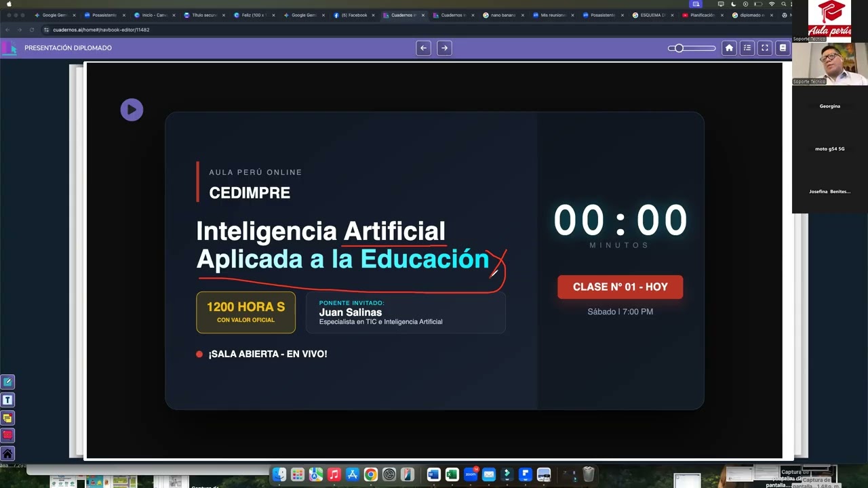868x488 pixels.
Task: Switch to the Facebook browser tab
Action: pyautogui.click(x=355, y=15)
